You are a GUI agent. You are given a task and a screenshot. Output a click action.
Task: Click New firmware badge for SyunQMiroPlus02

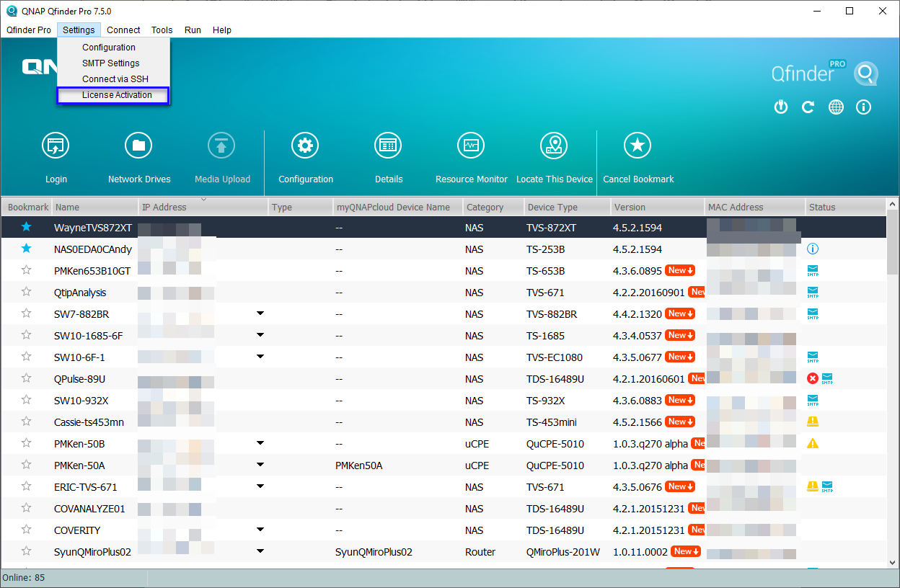[686, 551]
